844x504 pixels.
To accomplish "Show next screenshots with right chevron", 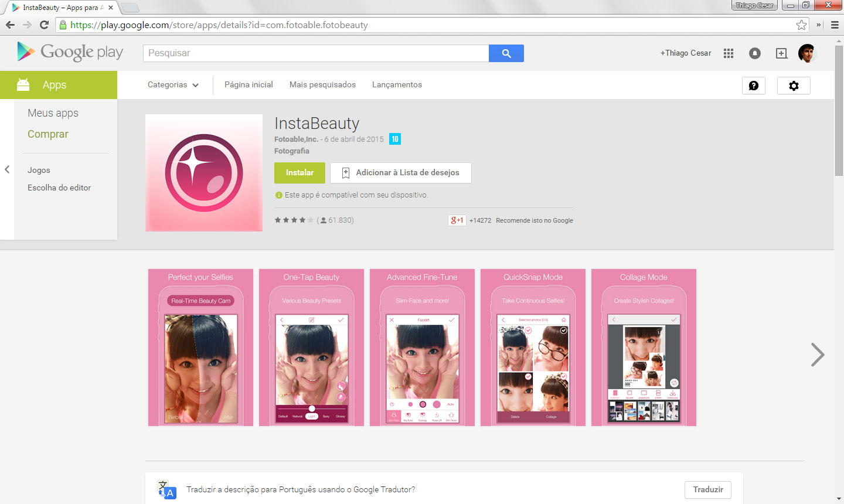I will 818,355.
